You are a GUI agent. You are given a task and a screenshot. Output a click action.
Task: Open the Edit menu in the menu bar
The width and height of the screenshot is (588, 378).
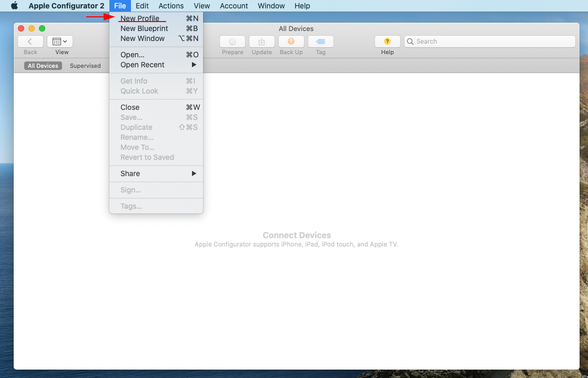click(142, 6)
